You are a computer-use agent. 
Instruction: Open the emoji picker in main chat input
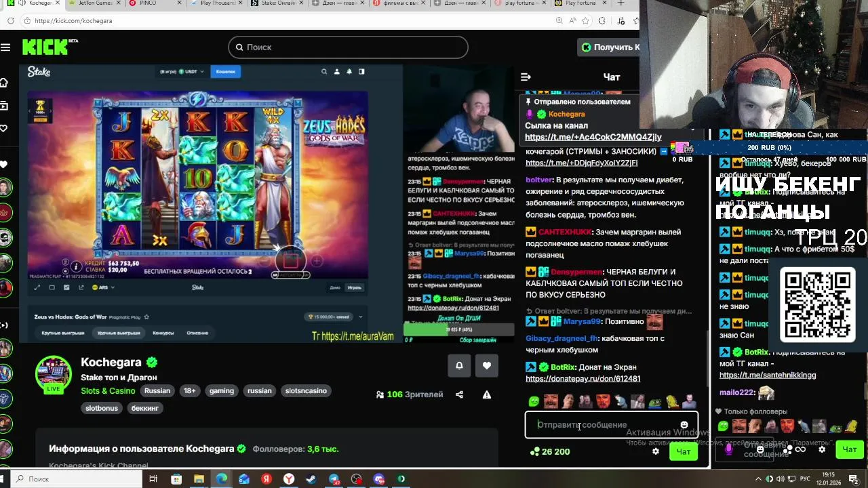pos(684,425)
